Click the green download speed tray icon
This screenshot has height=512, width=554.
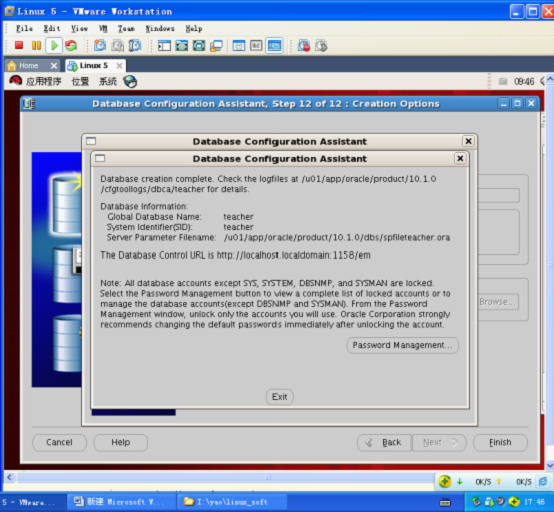click(459, 481)
